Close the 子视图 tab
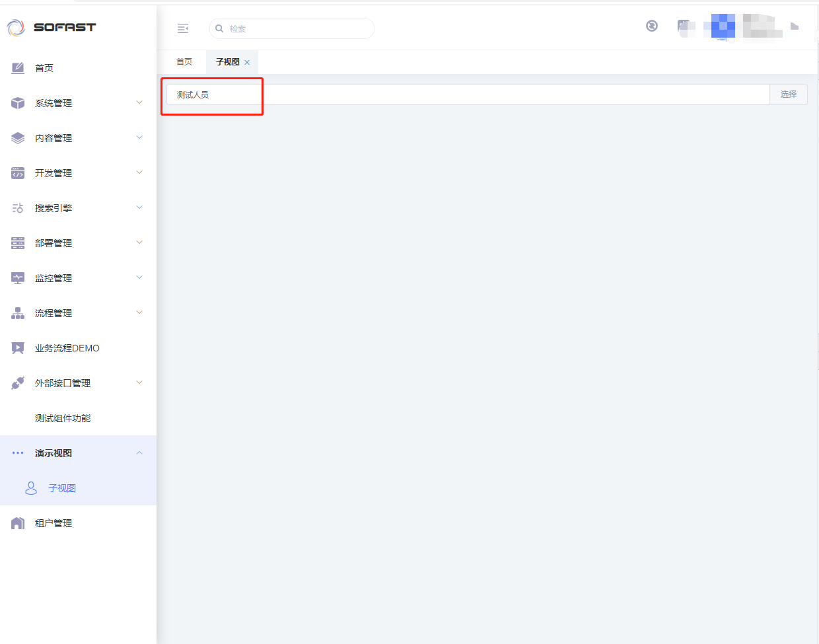819x644 pixels. [247, 63]
